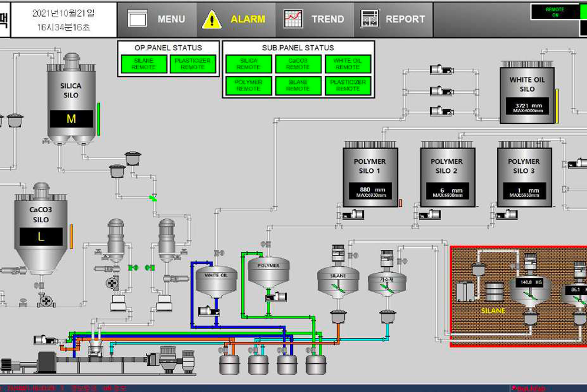Select the SILICA SILO tank
Image resolution: width=587 pixels, height=392 pixels.
71,99
